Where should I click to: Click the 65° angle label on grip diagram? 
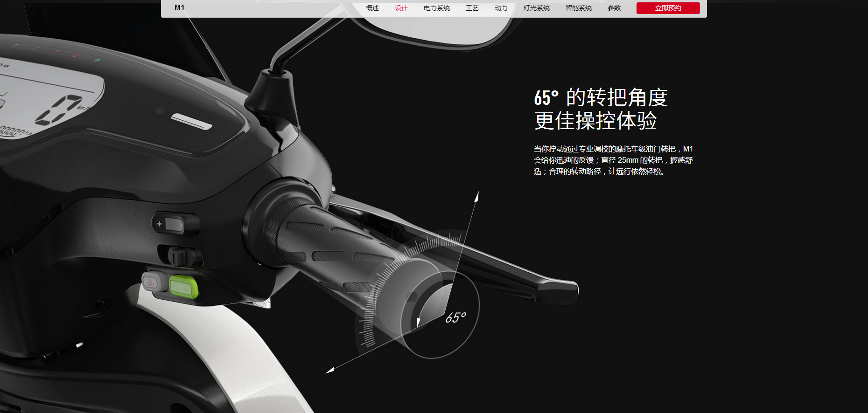click(x=455, y=317)
